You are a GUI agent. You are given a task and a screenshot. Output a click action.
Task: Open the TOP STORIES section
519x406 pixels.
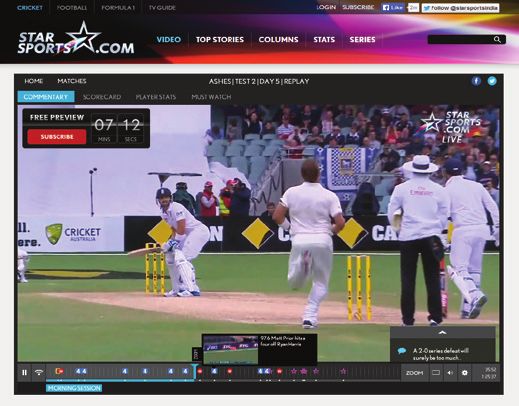click(x=220, y=40)
